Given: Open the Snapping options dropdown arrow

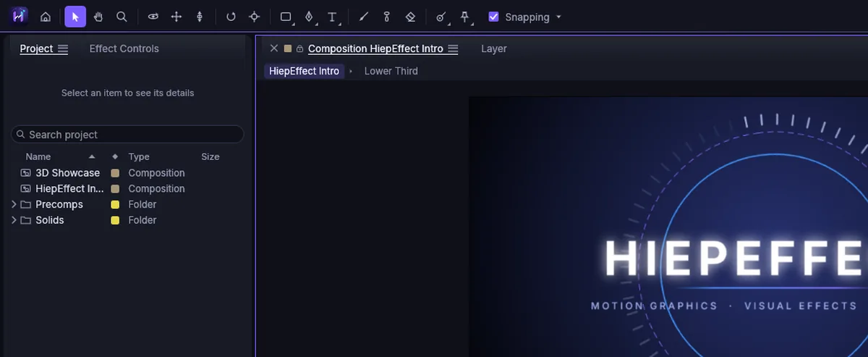Looking at the screenshot, I should 558,17.
